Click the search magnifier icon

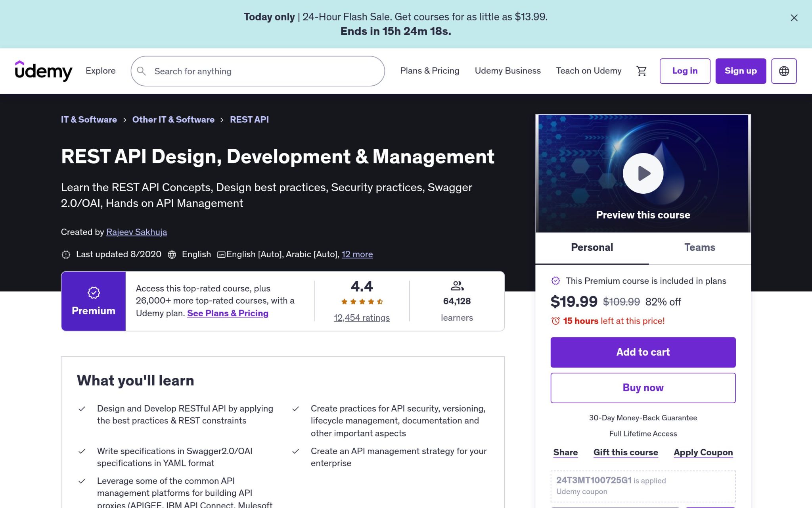tap(142, 71)
